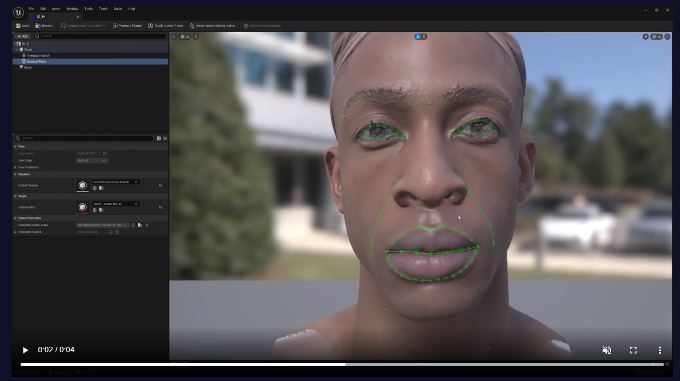Run MetaHuman Identity Solve
This screenshot has height=381, width=680.
[x=212, y=26]
